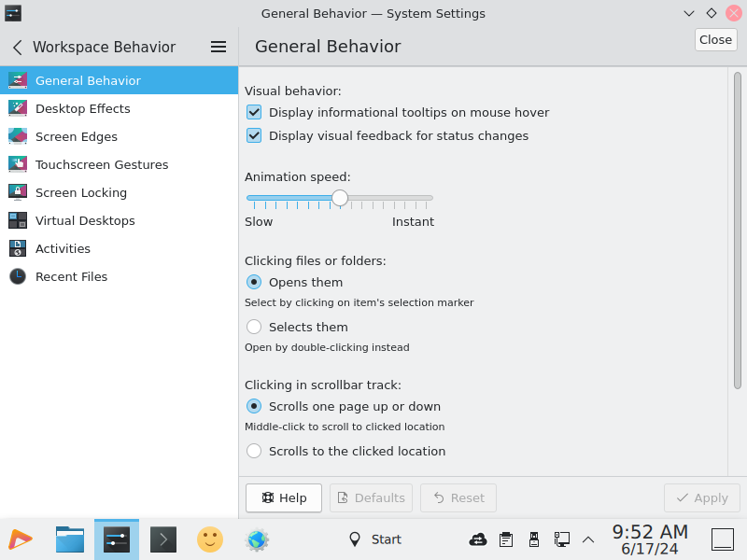Click the network connection tray icon
The height and width of the screenshot is (560, 747).
[562, 539]
